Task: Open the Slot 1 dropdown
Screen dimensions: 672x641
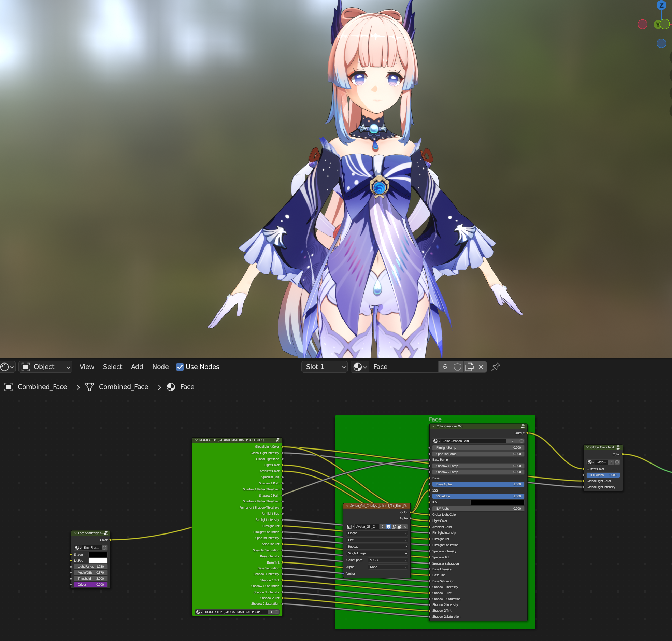Action: click(x=324, y=367)
